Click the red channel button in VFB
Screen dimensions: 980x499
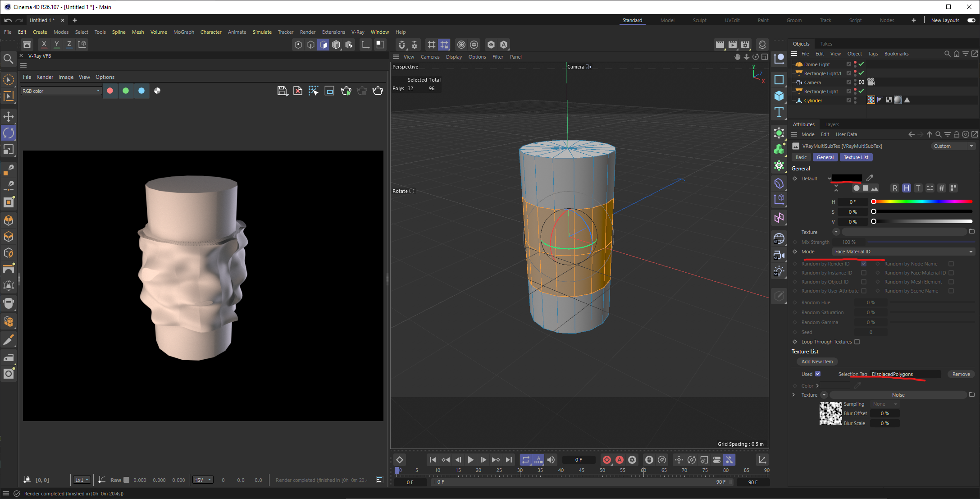point(110,91)
